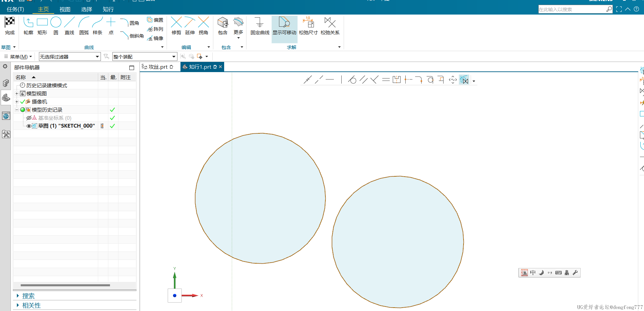Expand the 曲线 group dropdown arrow

[x=162, y=47]
